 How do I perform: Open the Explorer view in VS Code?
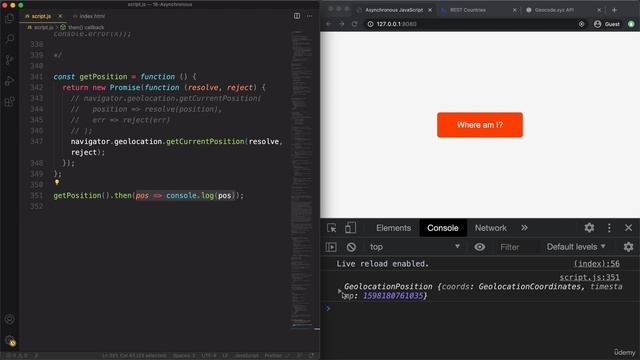9,18
